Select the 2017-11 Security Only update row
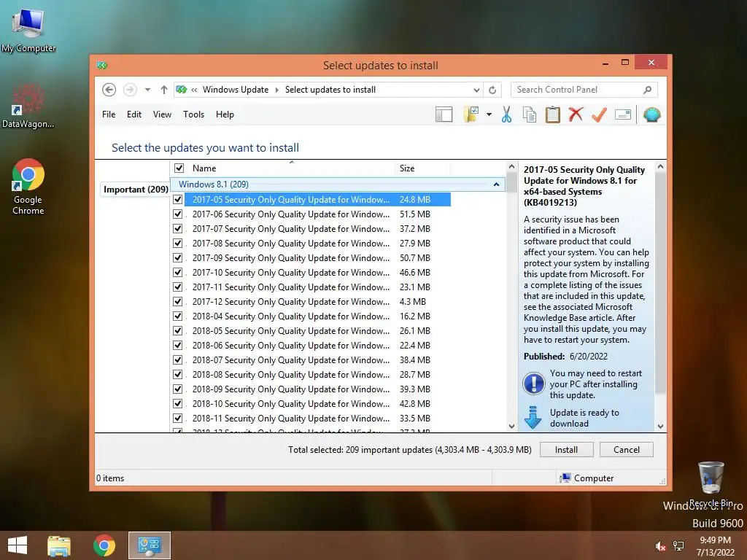The height and width of the screenshot is (560, 747). point(311,287)
